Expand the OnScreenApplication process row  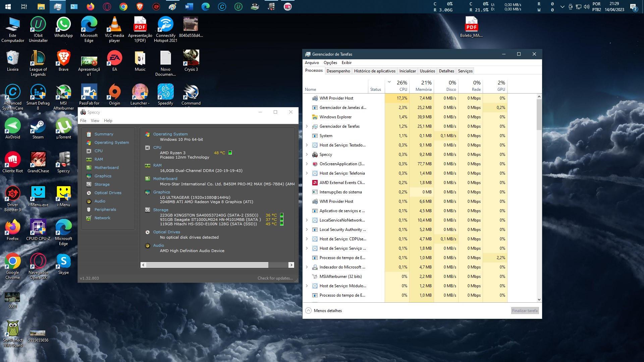coord(307,164)
